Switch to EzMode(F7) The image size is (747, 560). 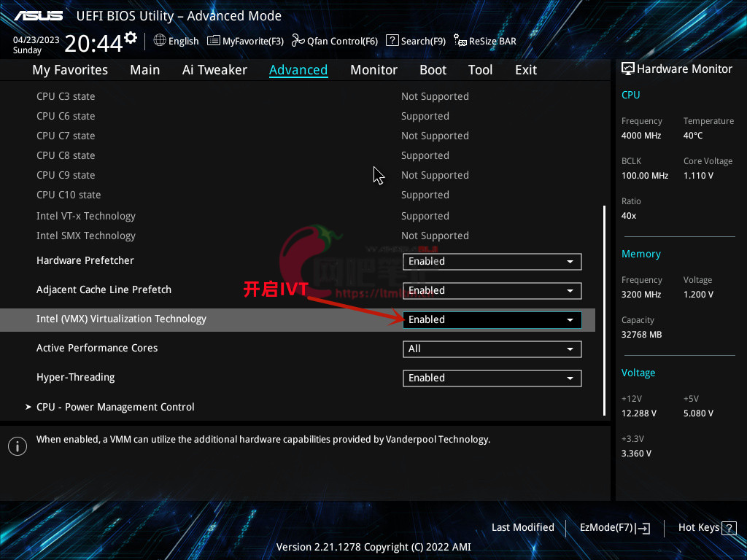coord(614,528)
